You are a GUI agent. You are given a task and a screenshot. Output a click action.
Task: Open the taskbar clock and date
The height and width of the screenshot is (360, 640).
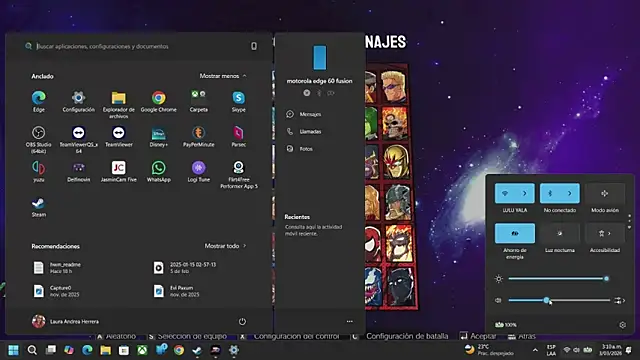(611, 350)
